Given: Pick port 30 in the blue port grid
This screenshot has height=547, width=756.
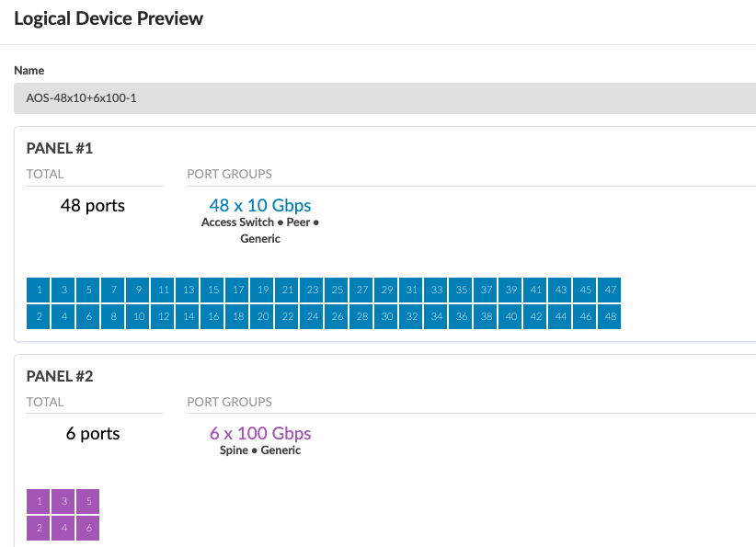Looking at the screenshot, I should [x=386, y=316].
